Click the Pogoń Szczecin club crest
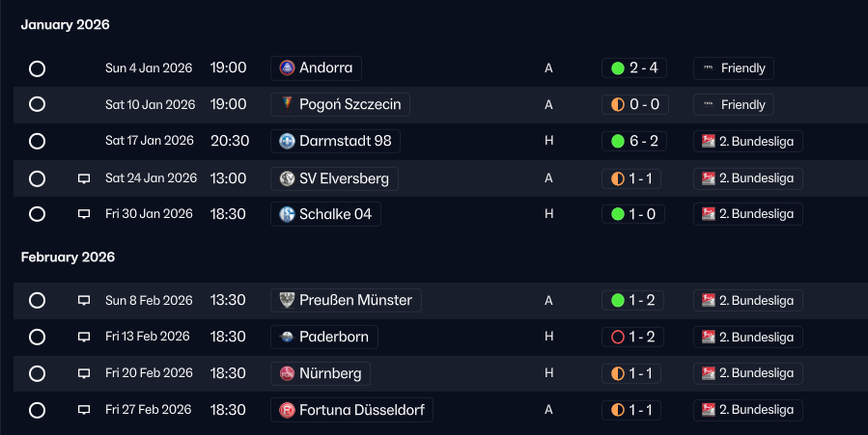The height and width of the screenshot is (435, 868). pos(287,104)
